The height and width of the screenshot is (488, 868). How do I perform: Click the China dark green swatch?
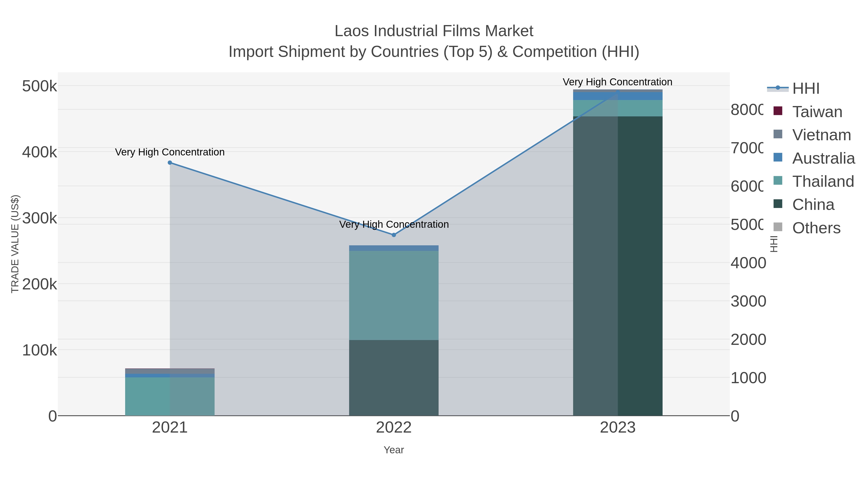(778, 204)
